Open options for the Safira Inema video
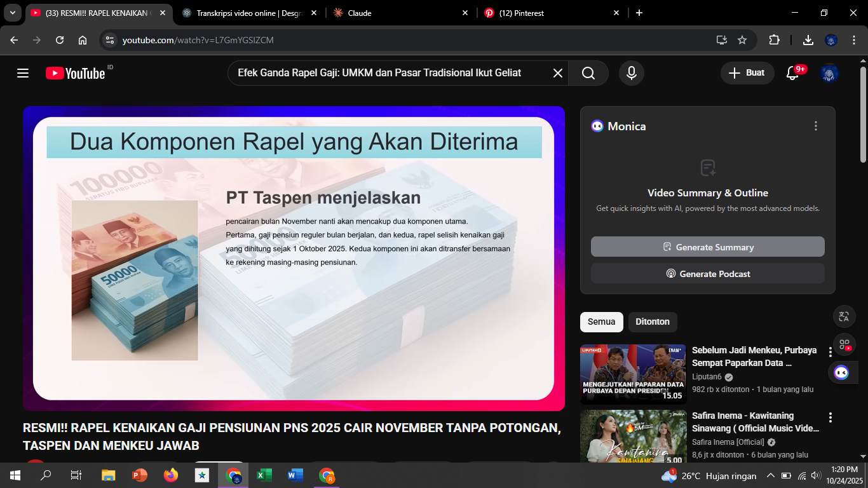 [830, 417]
